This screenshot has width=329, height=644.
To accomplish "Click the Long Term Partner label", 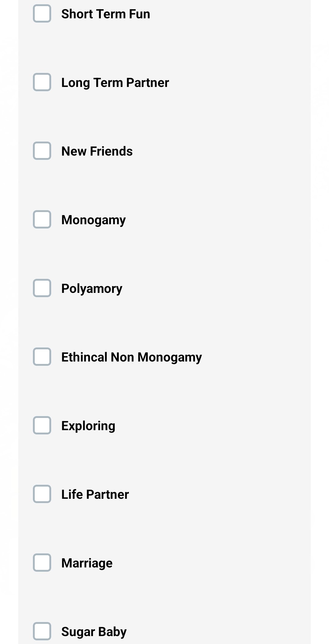I will [115, 83].
